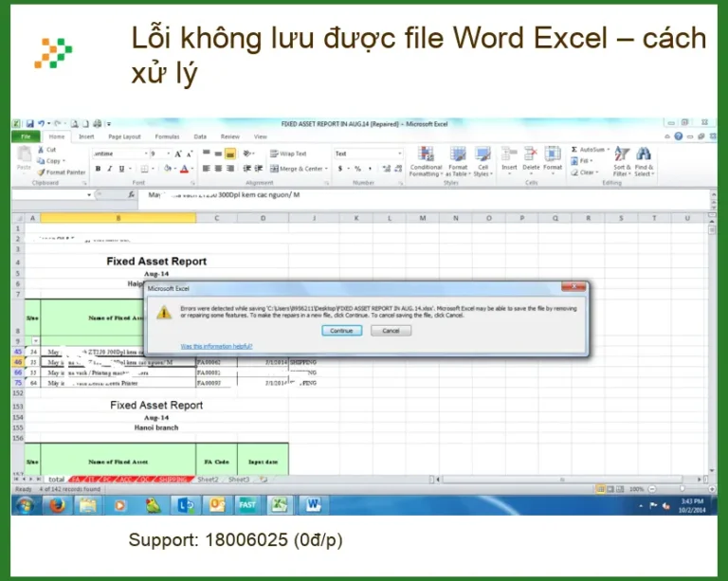Image resolution: width=728 pixels, height=581 pixels.
Task: Open the Borders dropdown arrow
Action: point(153,169)
